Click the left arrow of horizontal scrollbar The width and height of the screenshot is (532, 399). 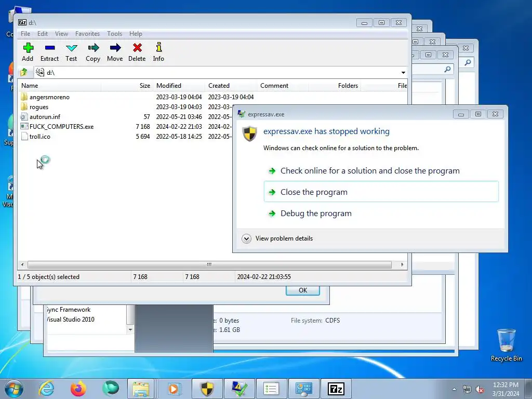coord(22,264)
